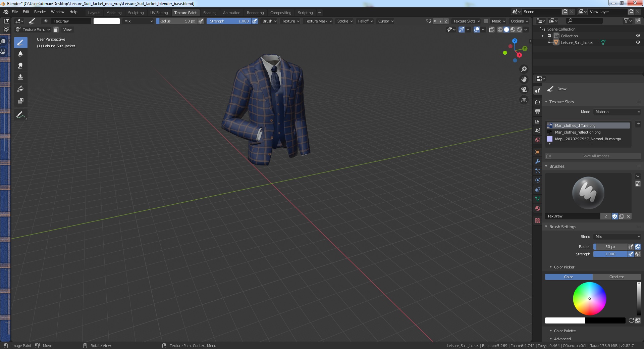The height and width of the screenshot is (349, 644).
Task: Select the Color mode button
Action: click(569, 277)
